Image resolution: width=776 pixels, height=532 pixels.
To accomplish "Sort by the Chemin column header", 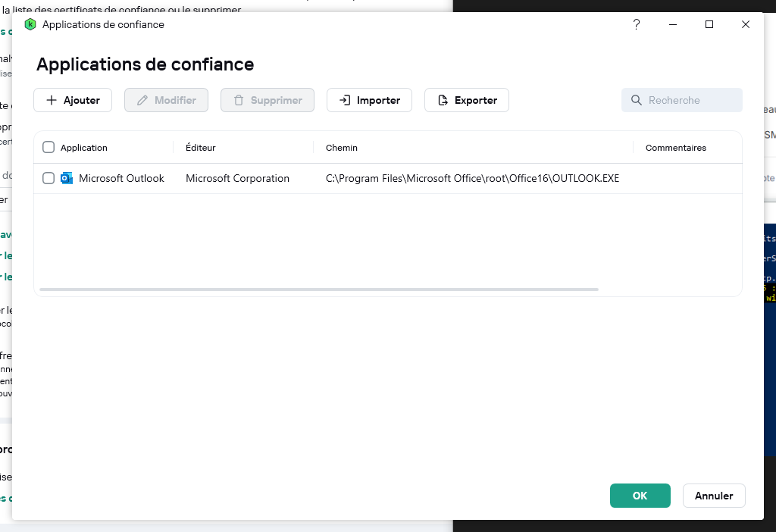I will 342,148.
